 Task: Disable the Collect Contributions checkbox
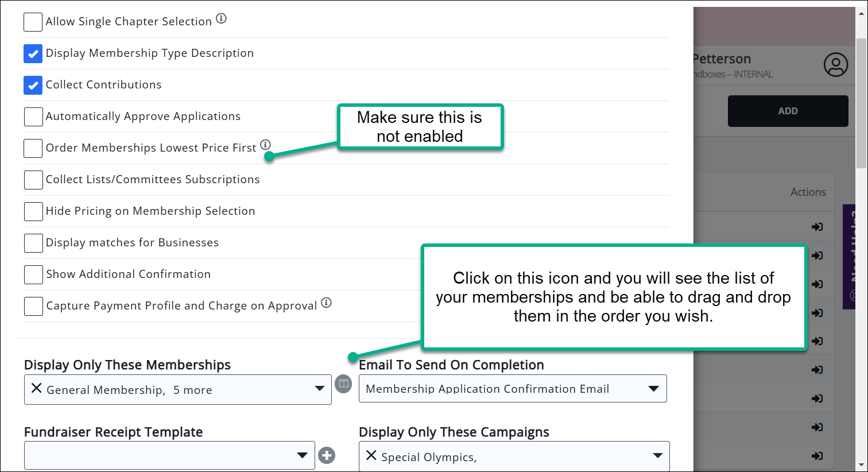click(x=33, y=86)
